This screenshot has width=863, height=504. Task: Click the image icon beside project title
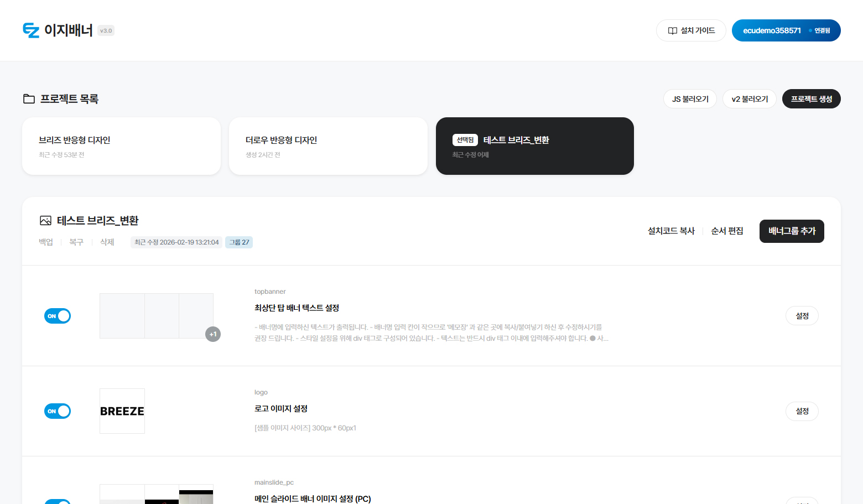coord(45,221)
